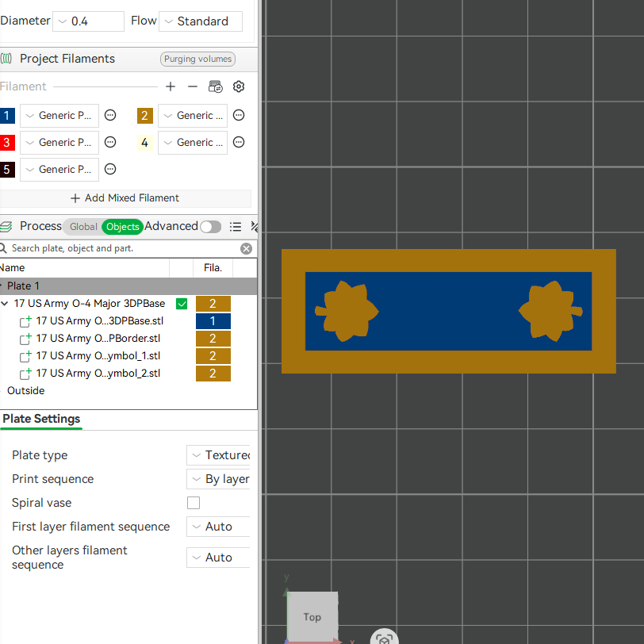Viewport: 644px width, 644px height.
Task: Open filament settings gear icon
Action: [239, 86]
